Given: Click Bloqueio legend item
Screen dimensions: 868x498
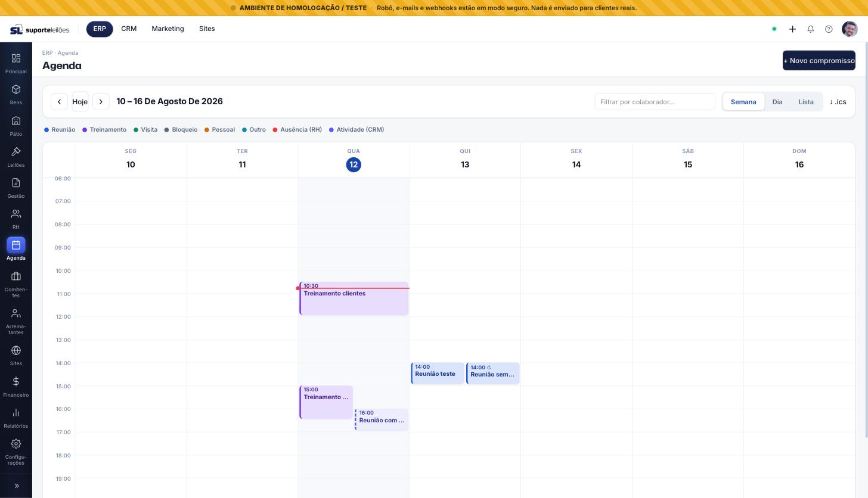Looking at the screenshot, I should [x=181, y=130].
